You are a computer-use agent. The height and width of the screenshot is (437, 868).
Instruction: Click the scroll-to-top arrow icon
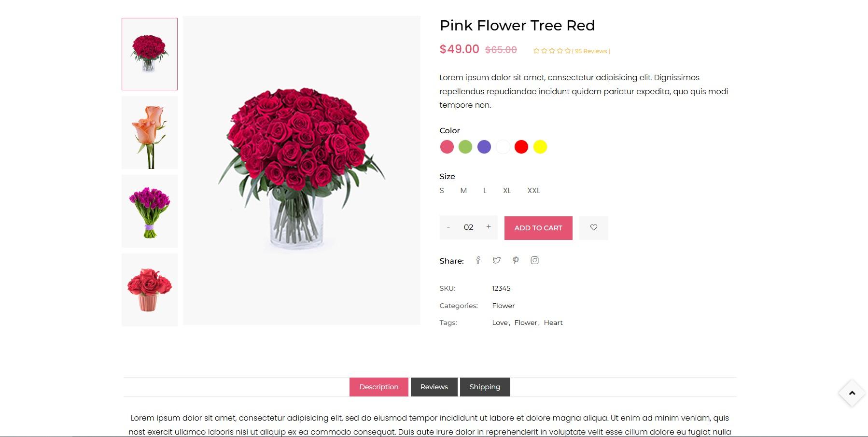tap(852, 393)
